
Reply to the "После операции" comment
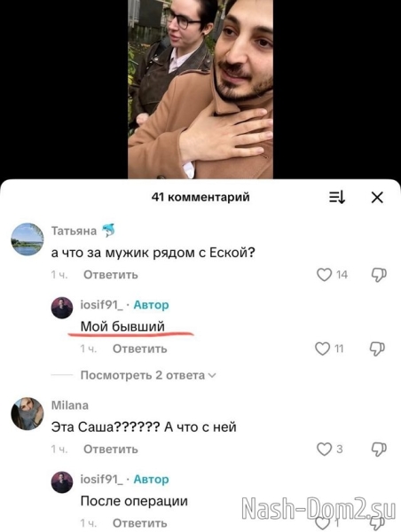[140, 523]
